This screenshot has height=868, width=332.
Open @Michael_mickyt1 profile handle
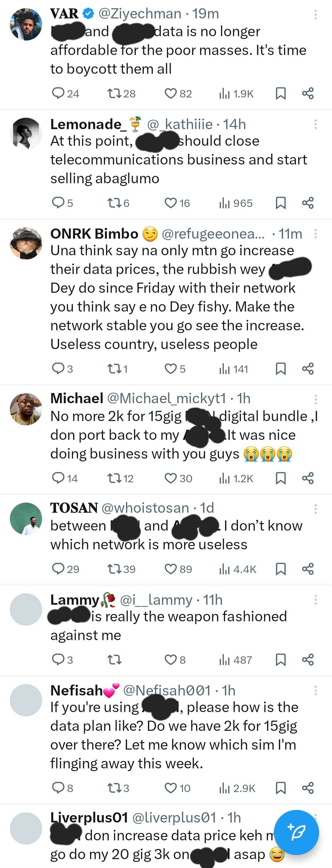click(166, 398)
